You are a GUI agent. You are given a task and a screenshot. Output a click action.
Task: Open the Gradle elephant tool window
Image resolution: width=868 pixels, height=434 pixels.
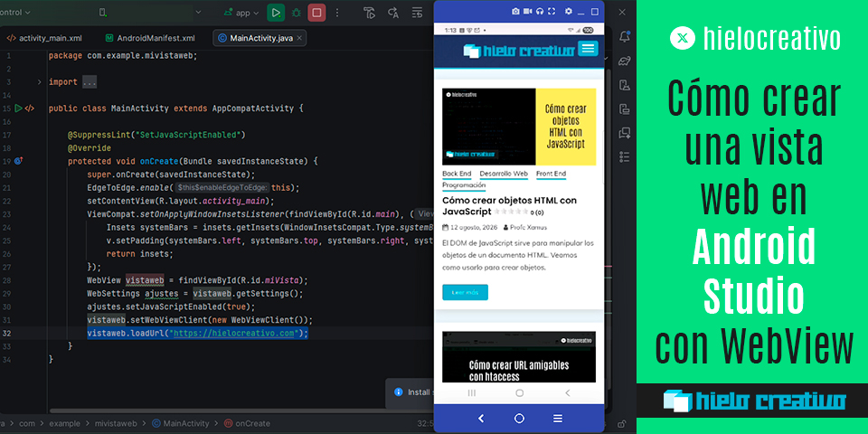point(625,61)
